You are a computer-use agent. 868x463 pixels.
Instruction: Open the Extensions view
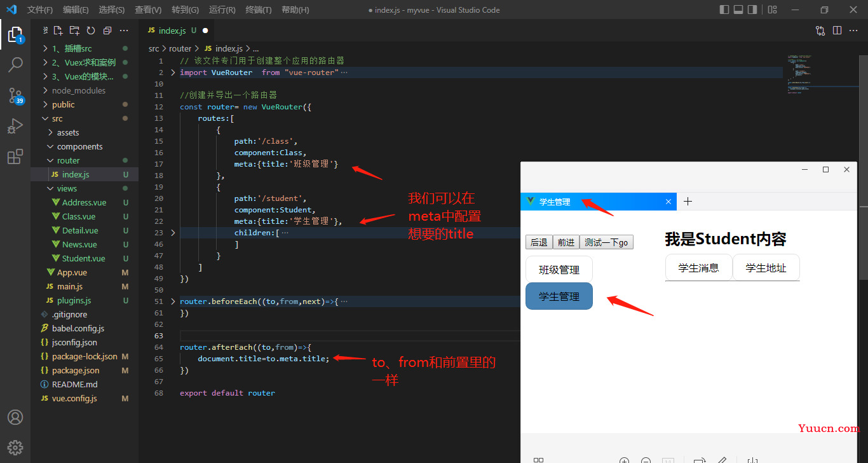(15, 156)
